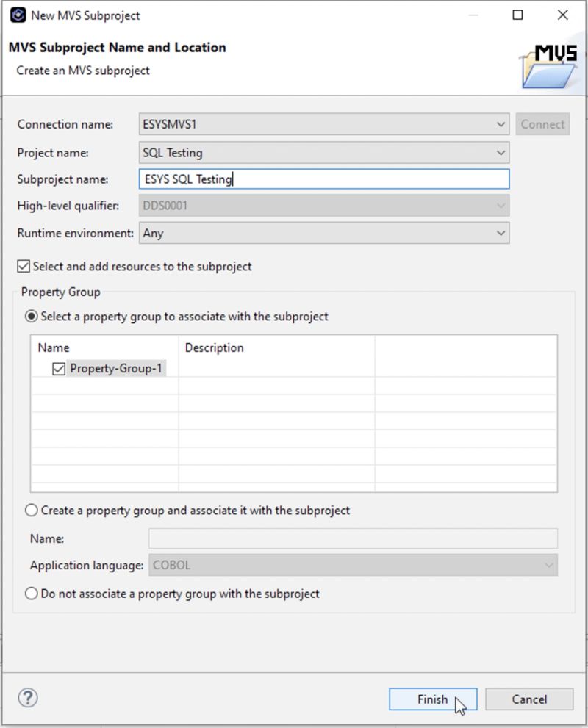The height and width of the screenshot is (728, 588).
Task: Expand the Project name dropdown
Action: pyautogui.click(x=500, y=152)
